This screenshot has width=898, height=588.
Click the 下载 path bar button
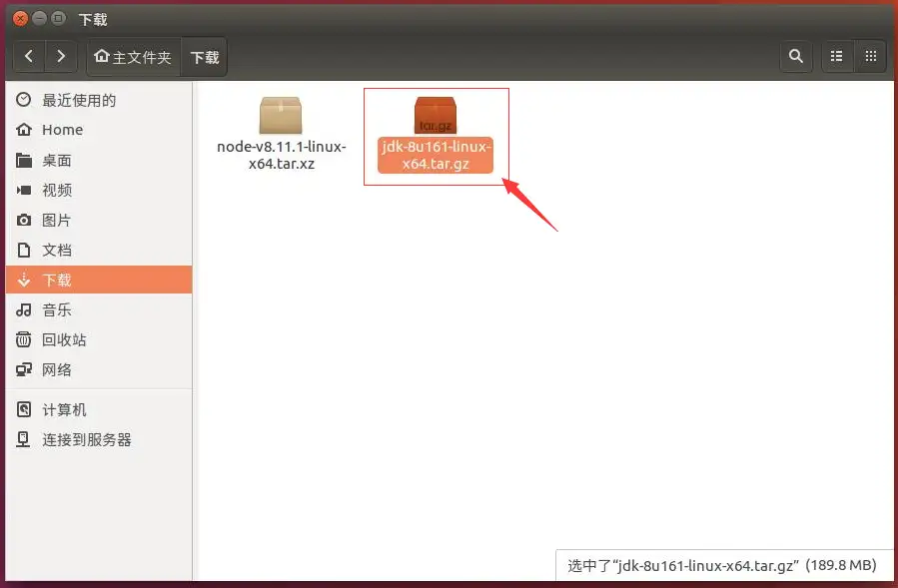pyautogui.click(x=205, y=57)
